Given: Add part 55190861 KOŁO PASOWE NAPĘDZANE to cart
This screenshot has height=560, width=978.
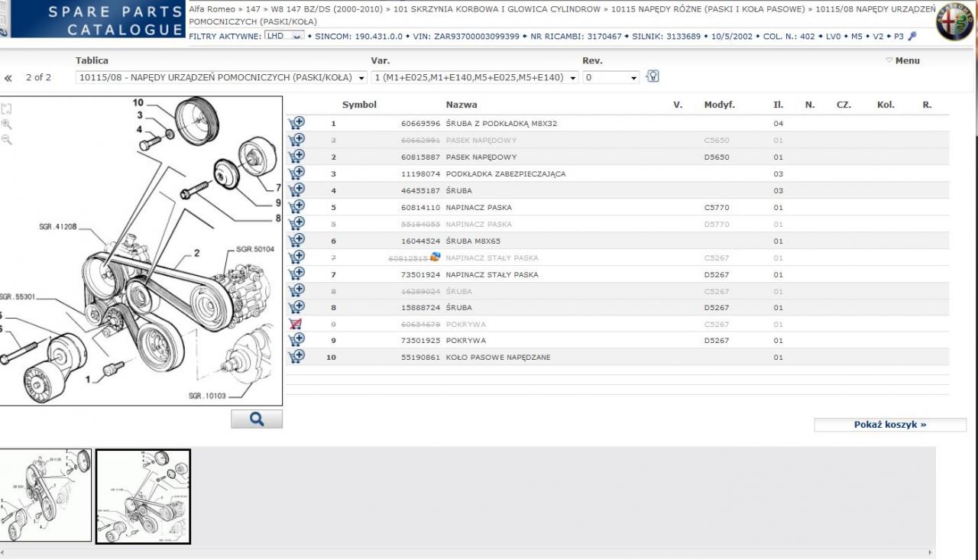Looking at the screenshot, I should coord(296,357).
